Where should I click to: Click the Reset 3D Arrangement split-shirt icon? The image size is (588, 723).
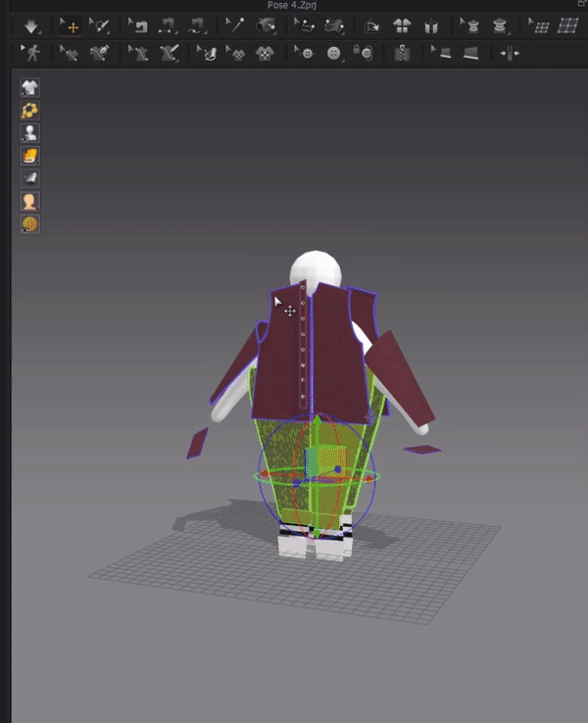point(402,25)
